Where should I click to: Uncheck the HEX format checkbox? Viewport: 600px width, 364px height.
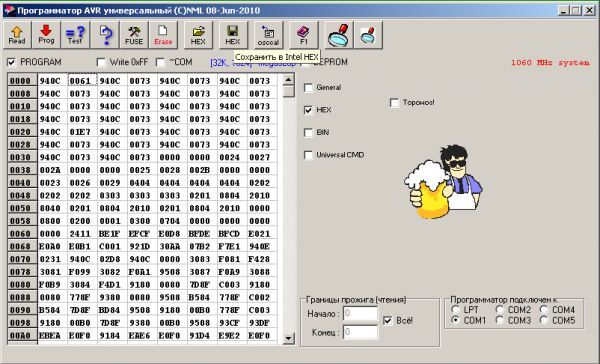[308, 110]
